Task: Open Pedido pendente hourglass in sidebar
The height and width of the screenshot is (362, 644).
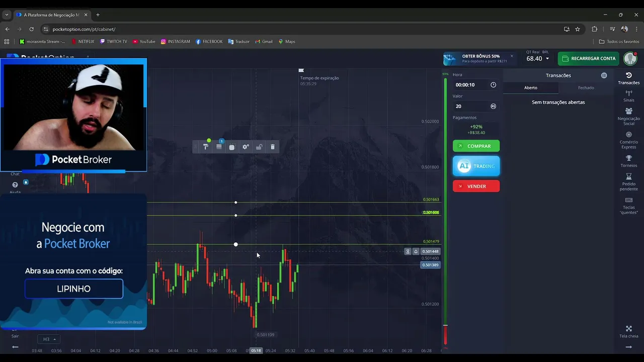Action: click(628, 182)
